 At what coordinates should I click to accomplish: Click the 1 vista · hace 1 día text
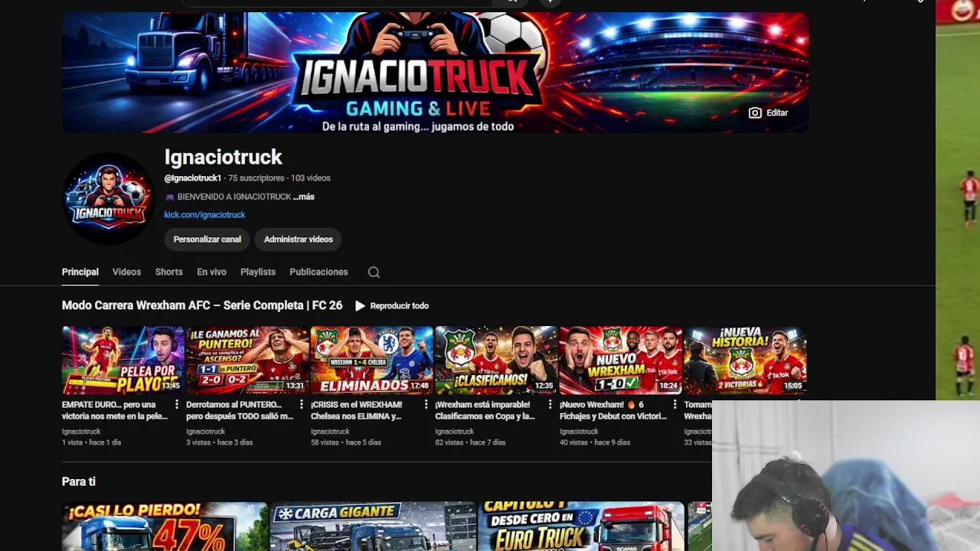click(91, 442)
